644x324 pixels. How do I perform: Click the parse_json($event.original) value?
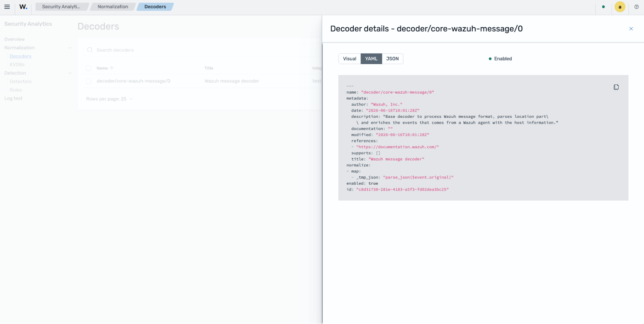pyautogui.click(x=418, y=177)
